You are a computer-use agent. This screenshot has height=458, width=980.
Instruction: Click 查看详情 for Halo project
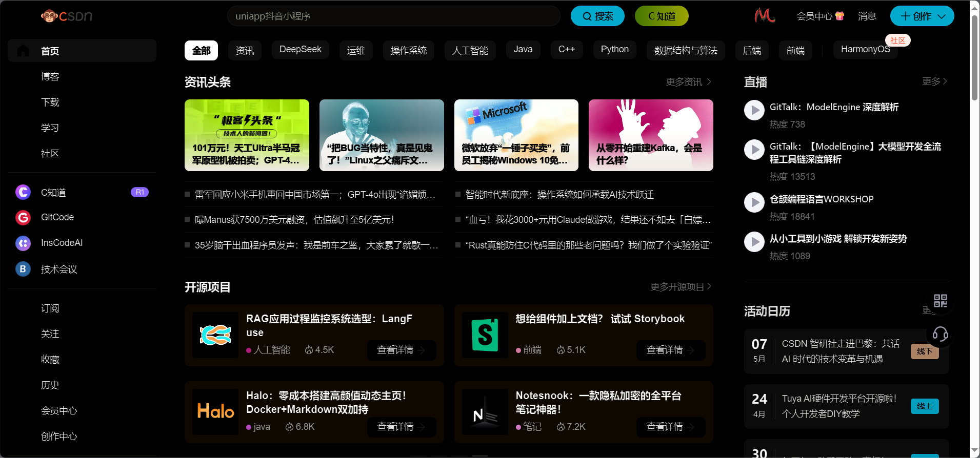[x=402, y=427]
